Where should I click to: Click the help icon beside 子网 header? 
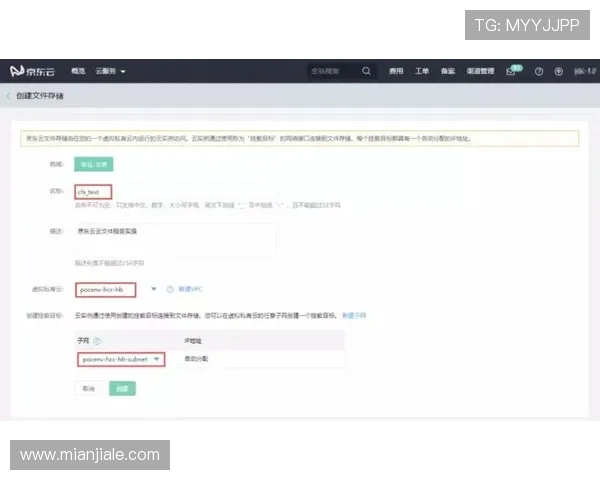(97, 341)
